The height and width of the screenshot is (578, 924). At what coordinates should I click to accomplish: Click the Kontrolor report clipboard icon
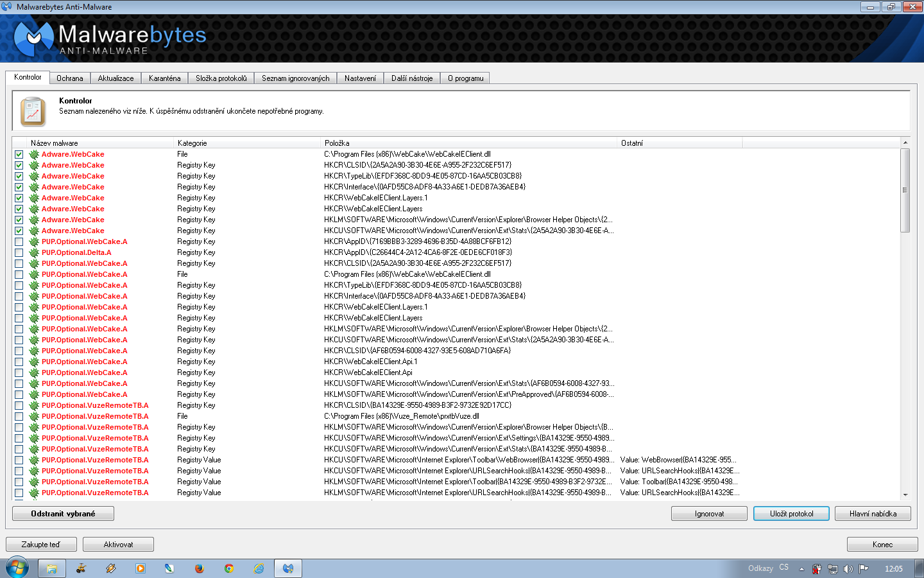[33, 111]
